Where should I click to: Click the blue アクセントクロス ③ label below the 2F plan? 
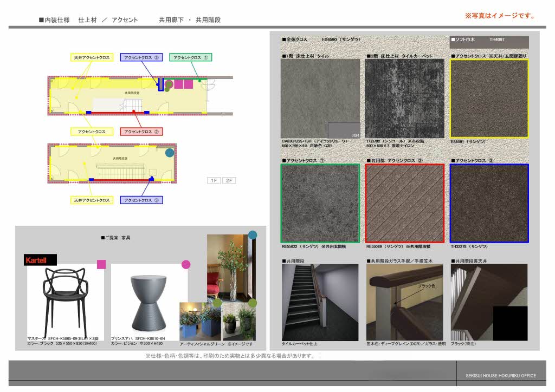[x=141, y=200]
